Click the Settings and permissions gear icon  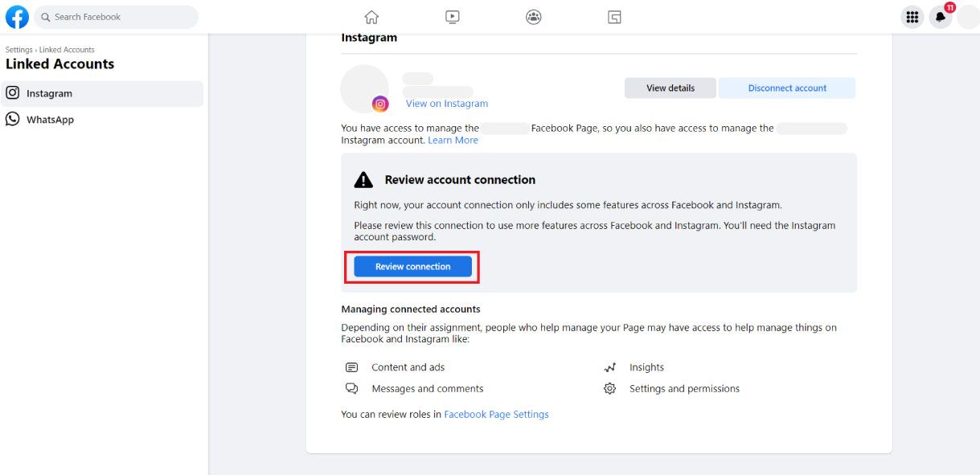610,388
